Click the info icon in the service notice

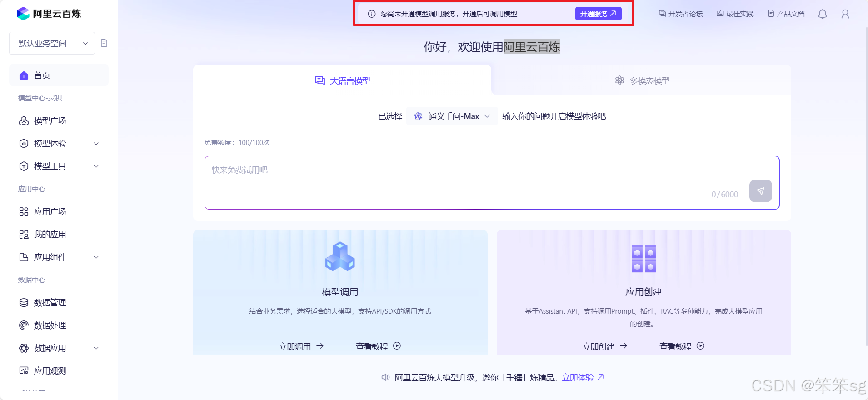point(371,14)
